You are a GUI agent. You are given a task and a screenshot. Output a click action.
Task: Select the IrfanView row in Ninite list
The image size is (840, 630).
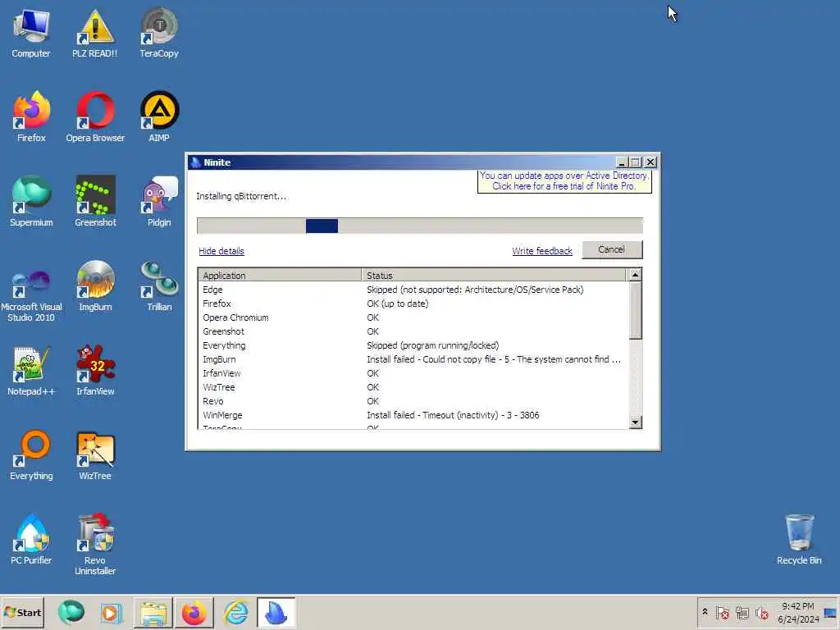413,373
